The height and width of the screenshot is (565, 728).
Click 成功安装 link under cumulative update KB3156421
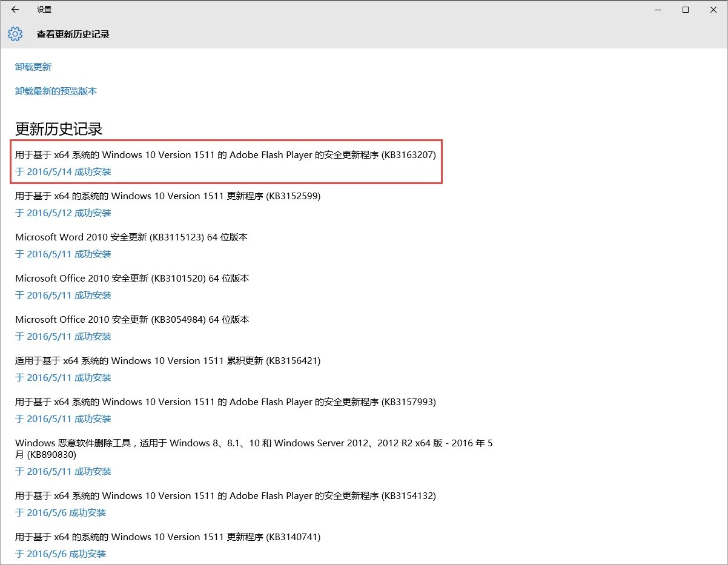click(63, 378)
